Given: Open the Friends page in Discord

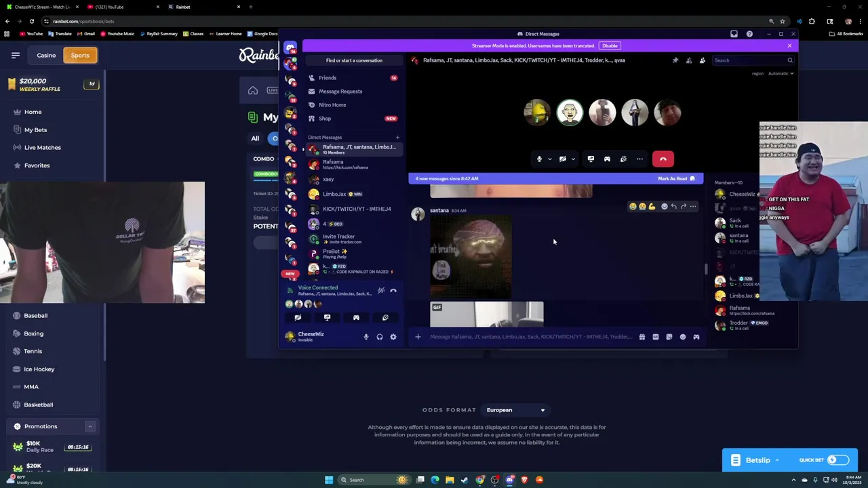Looking at the screenshot, I should [353, 78].
